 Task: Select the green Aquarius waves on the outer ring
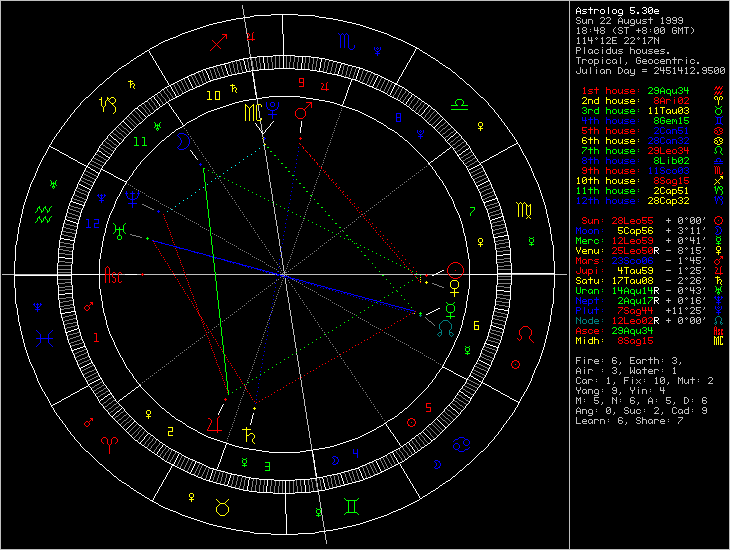(x=44, y=212)
